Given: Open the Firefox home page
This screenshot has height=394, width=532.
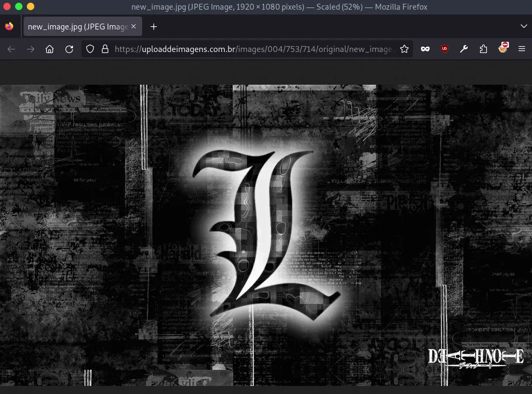Looking at the screenshot, I should point(50,49).
